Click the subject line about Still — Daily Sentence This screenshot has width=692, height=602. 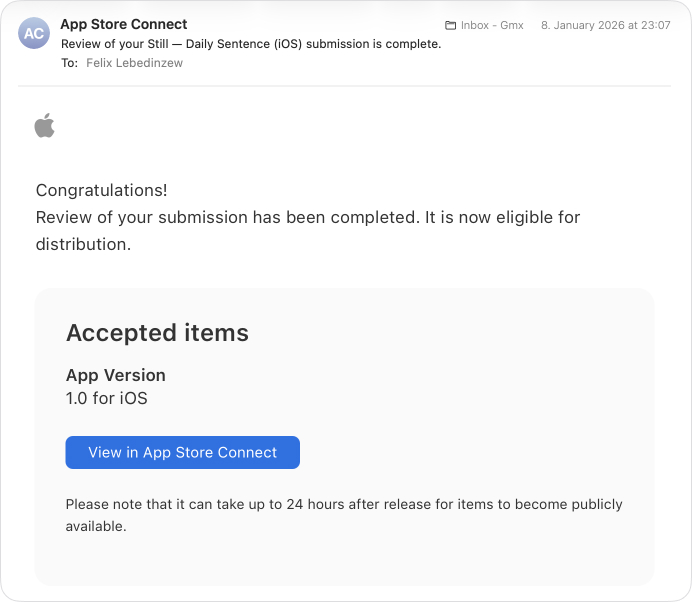(251, 44)
